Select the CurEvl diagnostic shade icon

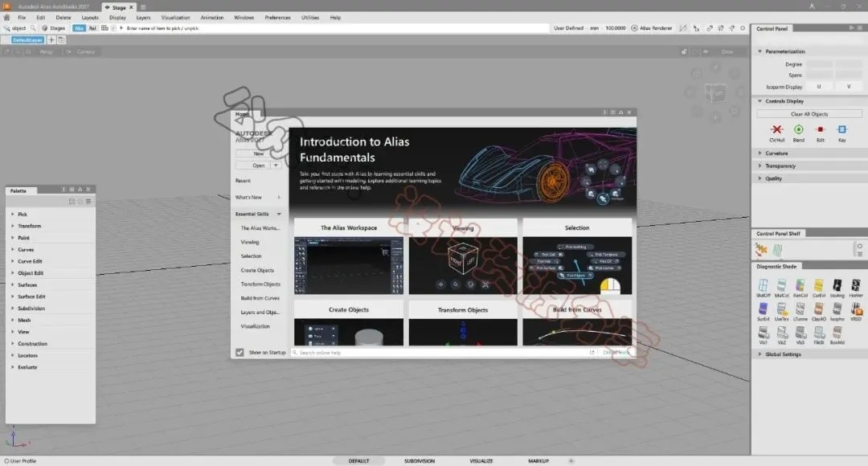(819, 285)
